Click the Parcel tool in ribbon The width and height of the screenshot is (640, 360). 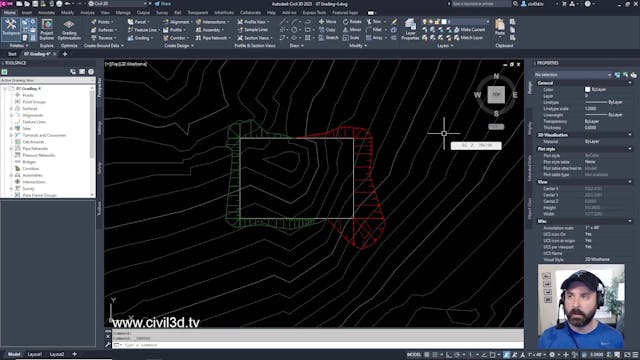139,22
